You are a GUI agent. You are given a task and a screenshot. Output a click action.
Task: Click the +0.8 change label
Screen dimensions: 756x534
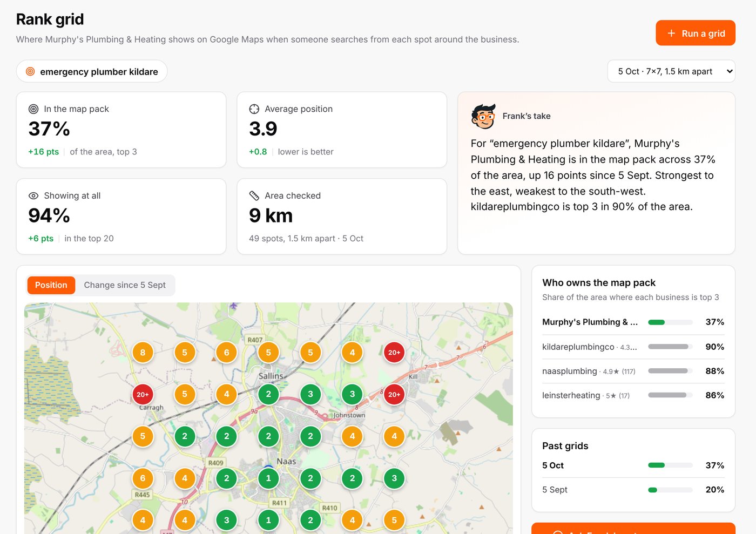[258, 152]
